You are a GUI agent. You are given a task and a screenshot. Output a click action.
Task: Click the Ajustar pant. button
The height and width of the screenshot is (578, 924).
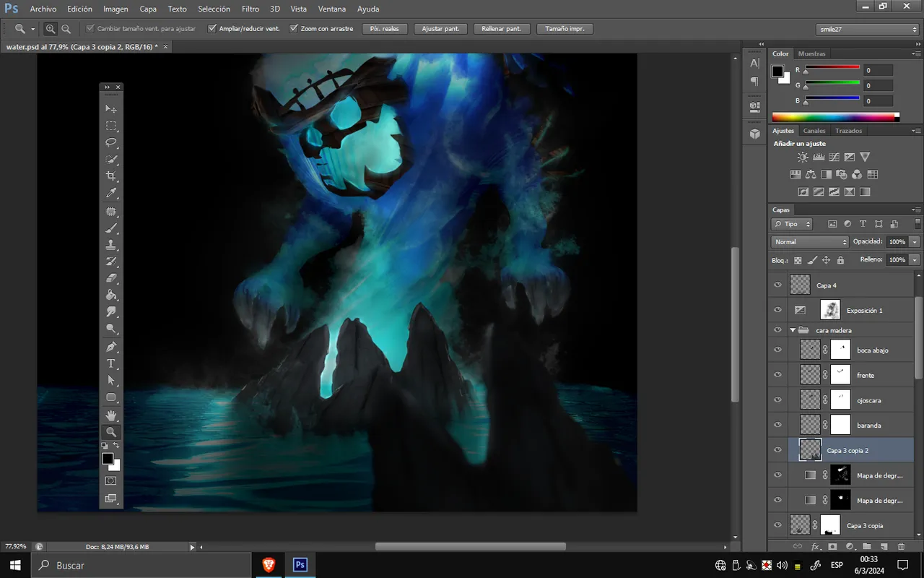click(x=440, y=29)
